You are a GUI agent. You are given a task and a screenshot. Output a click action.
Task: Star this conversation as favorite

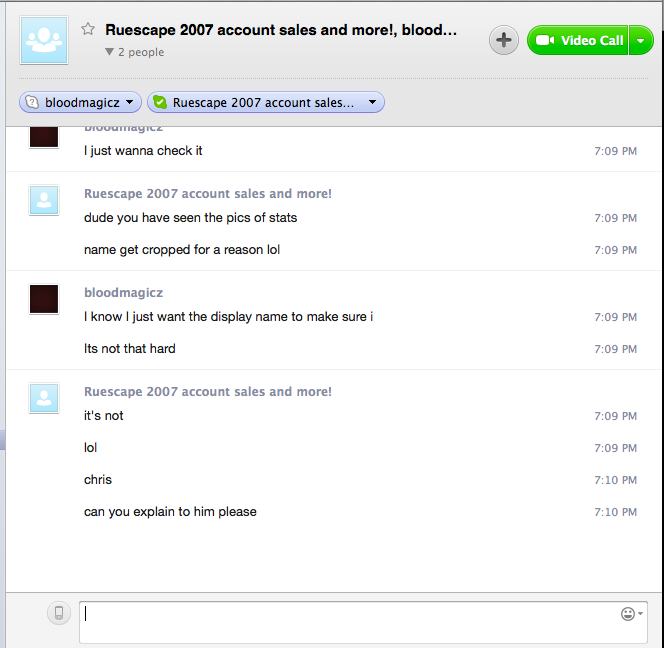click(x=88, y=29)
